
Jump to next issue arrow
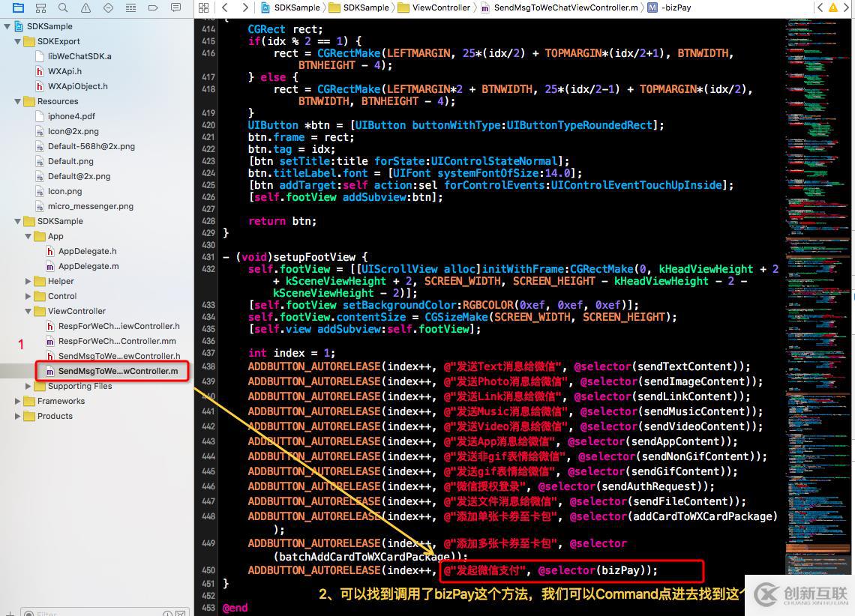pyautogui.click(x=847, y=7)
